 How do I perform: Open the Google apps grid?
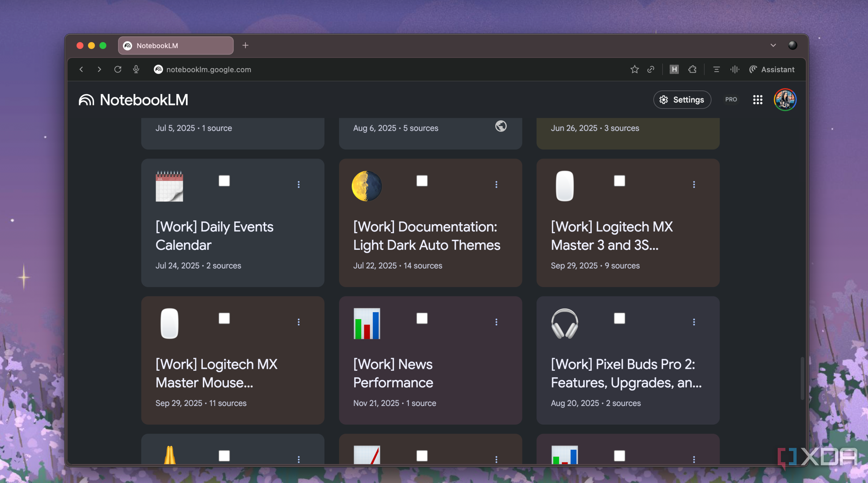point(758,100)
